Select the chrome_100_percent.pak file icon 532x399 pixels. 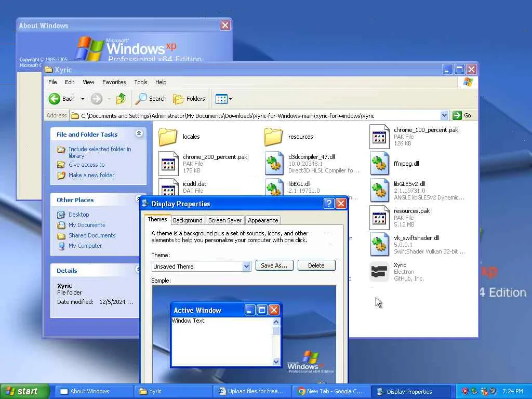coord(379,137)
